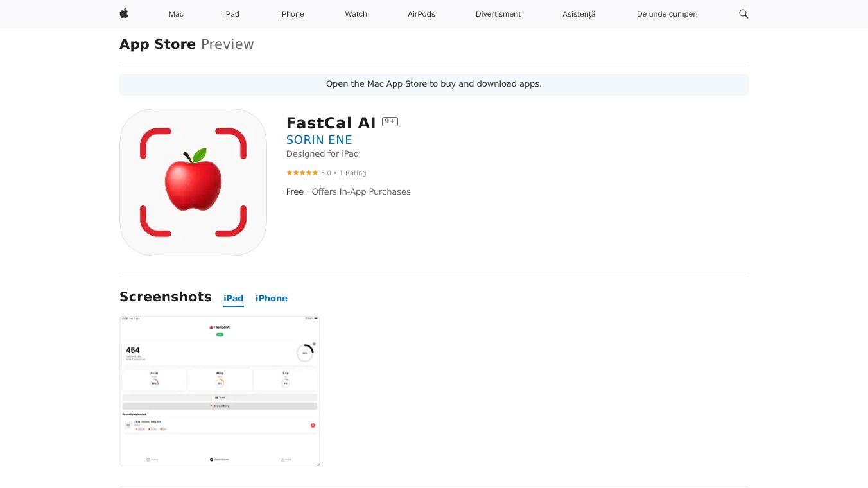
Task: Click the FastCal AI app title
Action: tap(331, 123)
